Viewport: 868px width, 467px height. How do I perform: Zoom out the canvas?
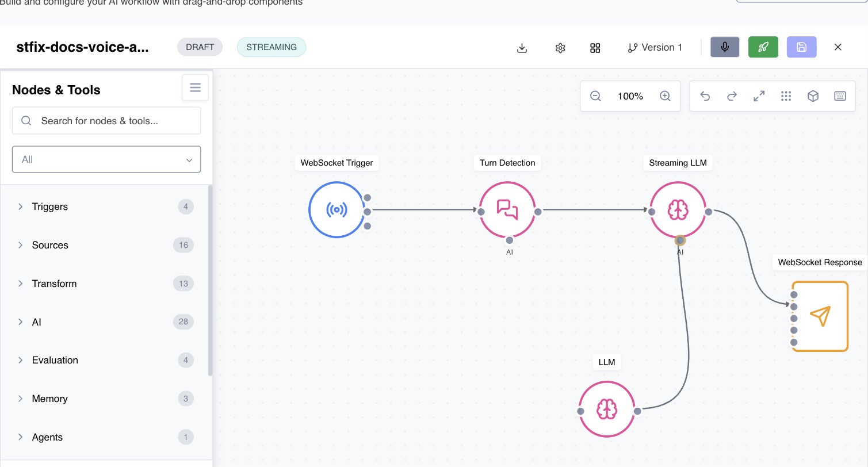coord(596,96)
